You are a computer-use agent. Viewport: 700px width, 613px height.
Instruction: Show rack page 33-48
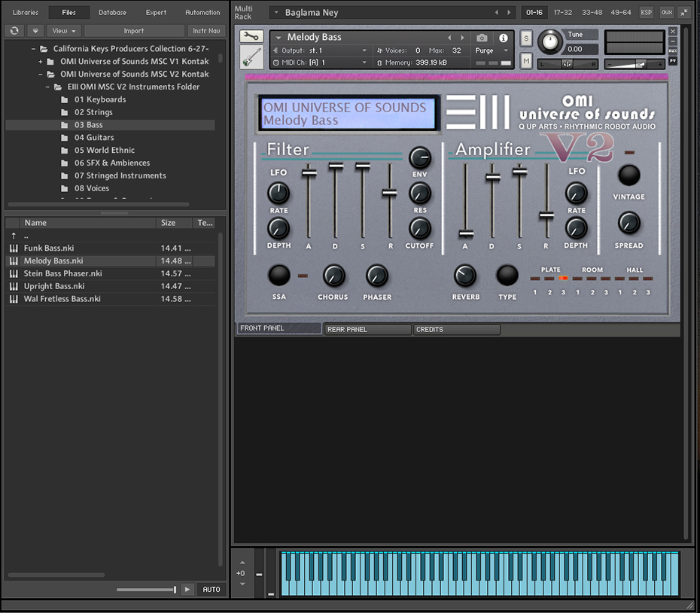click(x=592, y=13)
